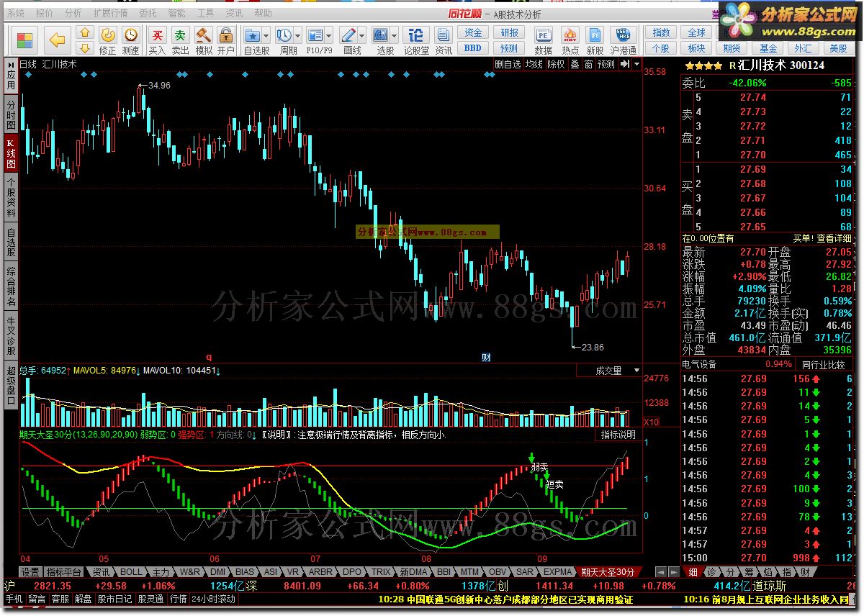Open the 委托 menu
Screen dimensions: 864x616
pos(148,13)
